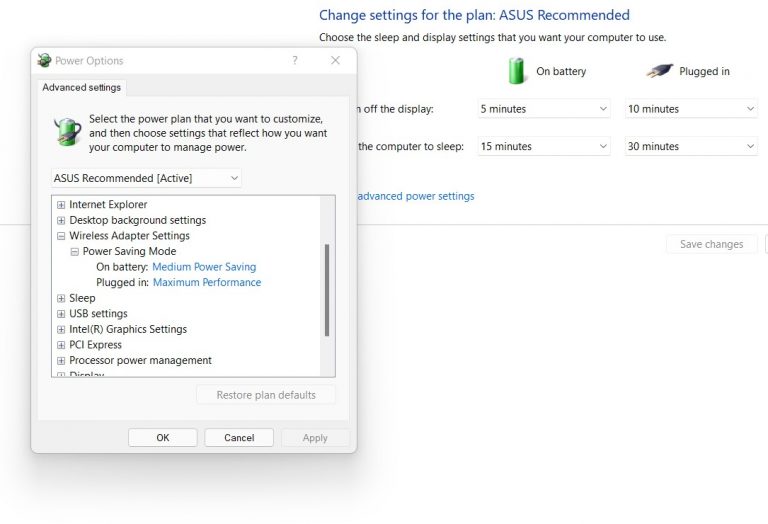Click the question mark help button
The height and width of the screenshot is (524, 768).
[x=294, y=61]
